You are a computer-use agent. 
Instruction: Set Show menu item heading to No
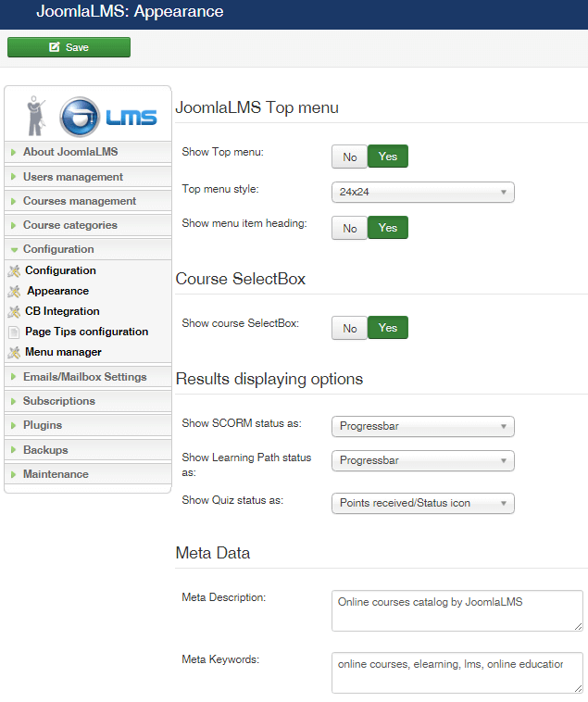pos(349,228)
